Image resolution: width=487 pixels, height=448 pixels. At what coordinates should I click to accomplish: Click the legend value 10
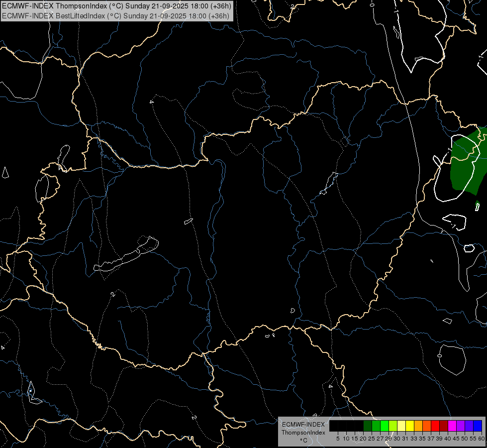346,439
